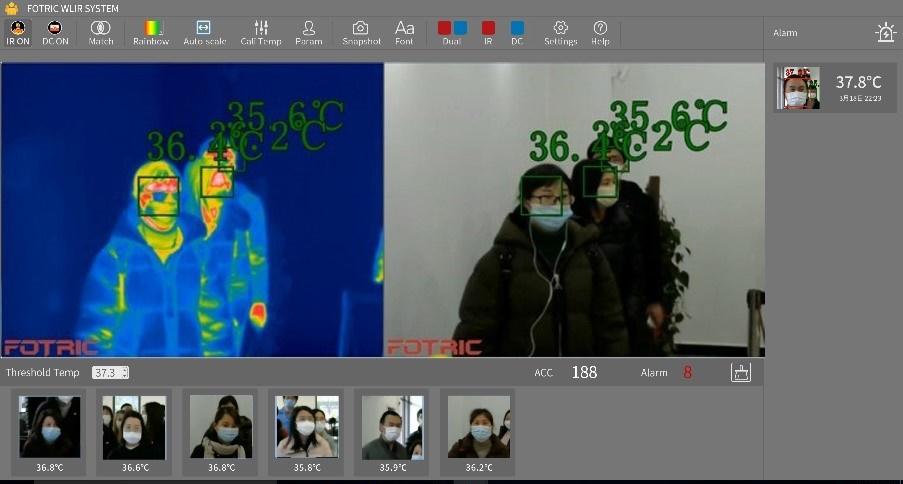Switch to IR only view
Screen dimensions: 903x484
488,33
